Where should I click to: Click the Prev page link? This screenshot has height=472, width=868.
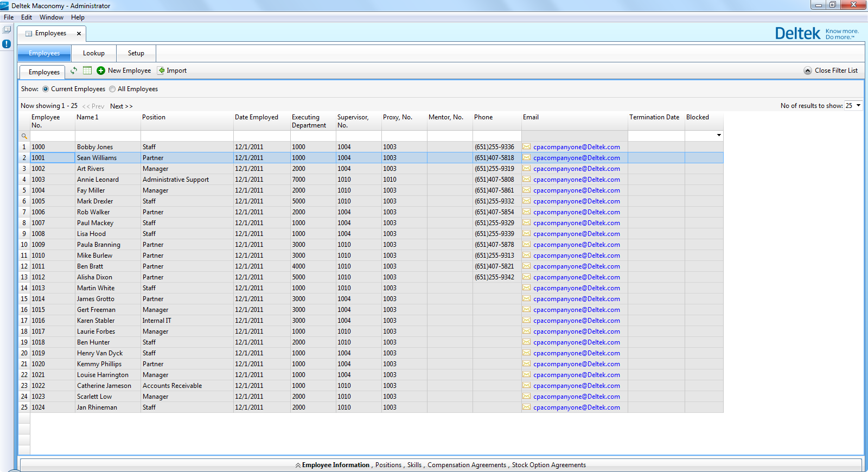(x=93, y=106)
